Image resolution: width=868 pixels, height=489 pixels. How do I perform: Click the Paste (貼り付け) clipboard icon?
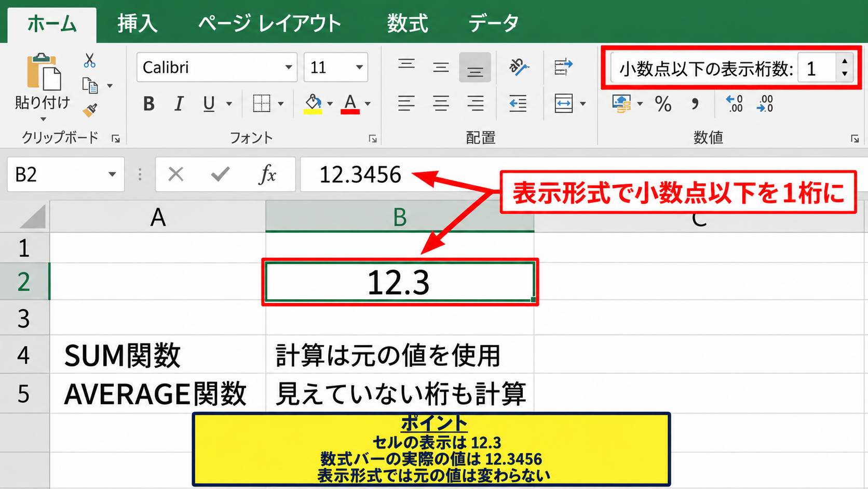(44, 72)
